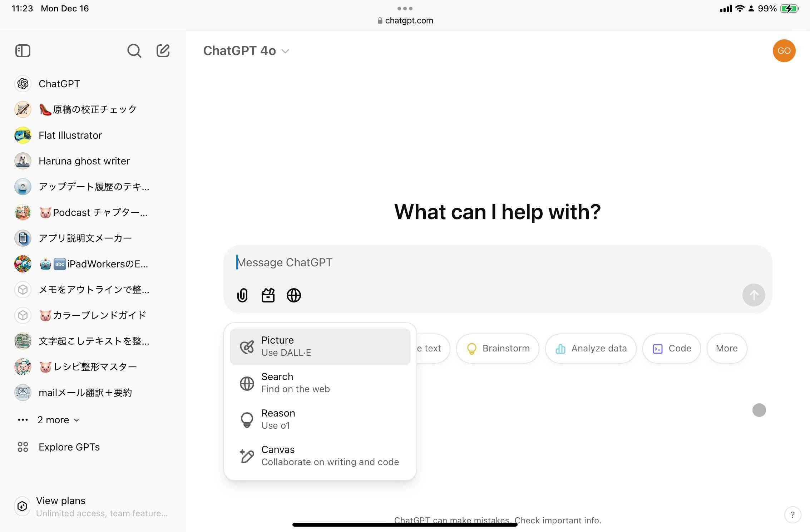Click the More suggestions chip
Viewport: 810px width, 532px height.
tap(726, 348)
